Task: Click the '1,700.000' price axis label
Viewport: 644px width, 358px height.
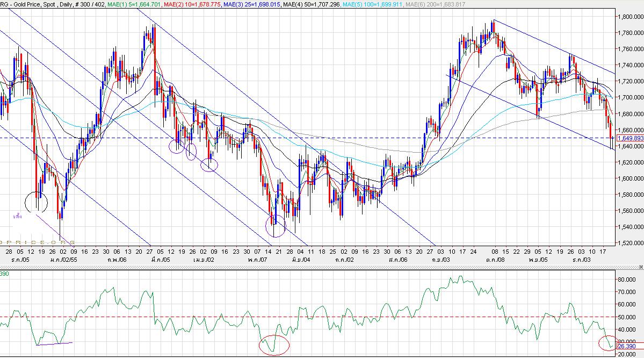Action: (631, 97)
